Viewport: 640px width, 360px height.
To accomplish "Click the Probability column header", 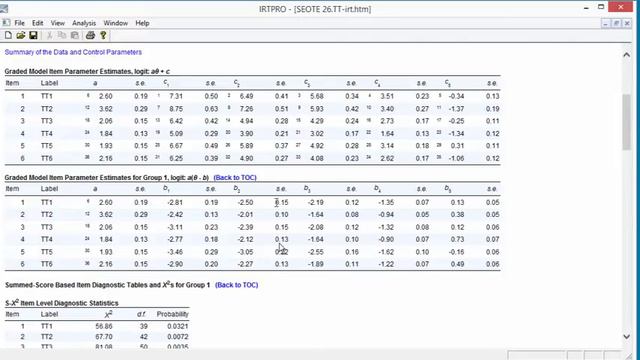I will click(173, 314).
